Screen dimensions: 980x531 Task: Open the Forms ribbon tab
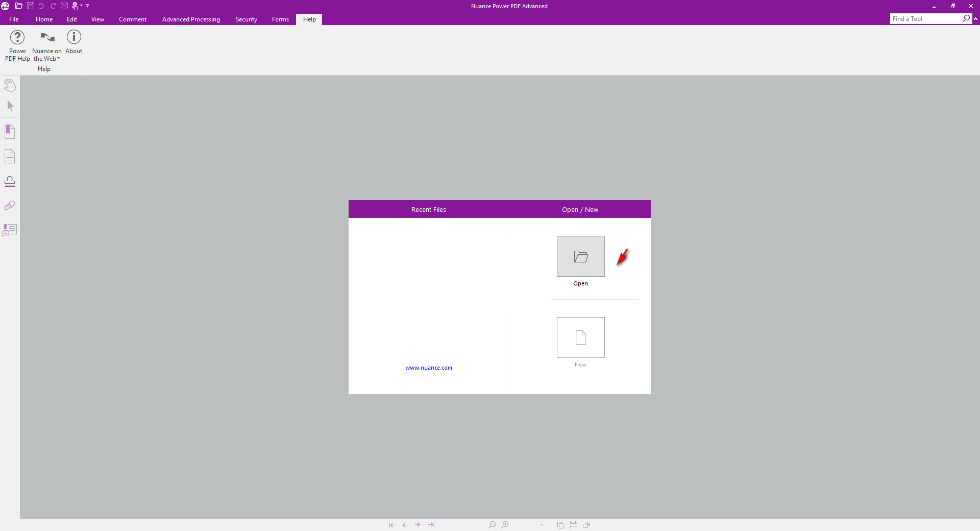[280, 19]
